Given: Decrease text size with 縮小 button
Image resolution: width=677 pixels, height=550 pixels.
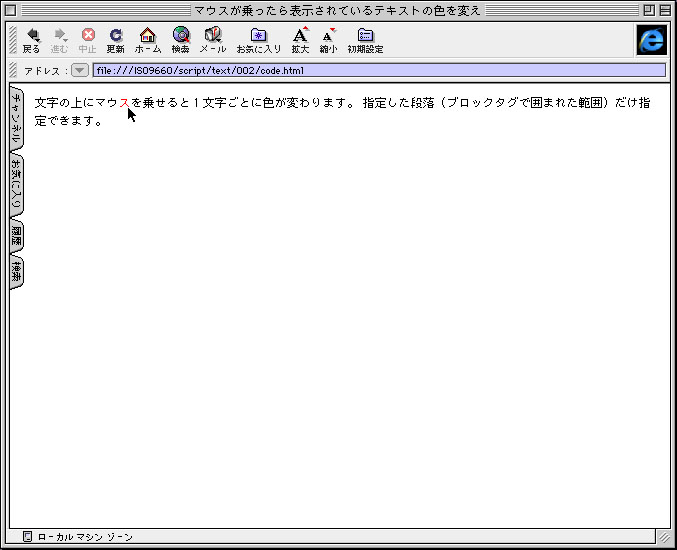Looking at the screenshot, I should click(328, 39).
